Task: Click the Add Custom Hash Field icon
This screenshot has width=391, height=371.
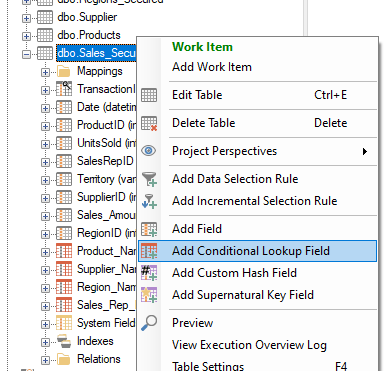Action: (x=149, y=273)
